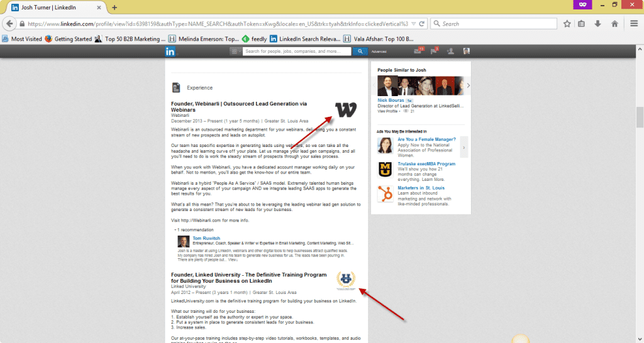Open Tom Ruwitch's profile link
644x343 pixels.
[x=206, y=238]
